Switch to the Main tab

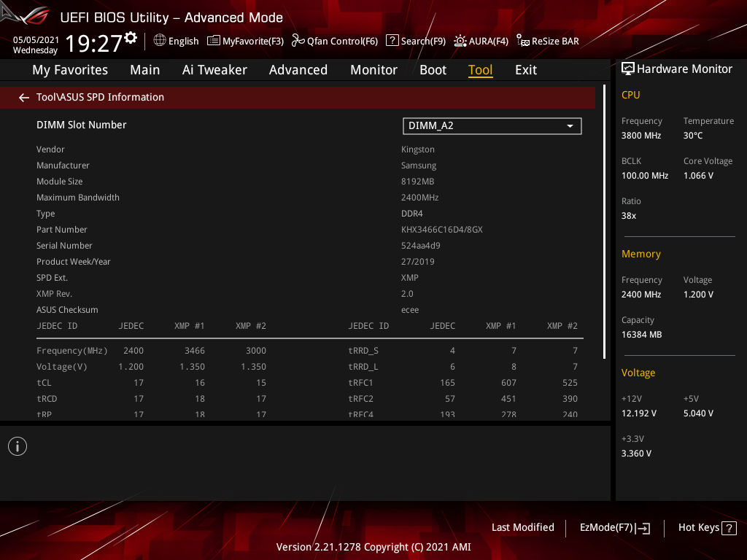coord(145,70)
